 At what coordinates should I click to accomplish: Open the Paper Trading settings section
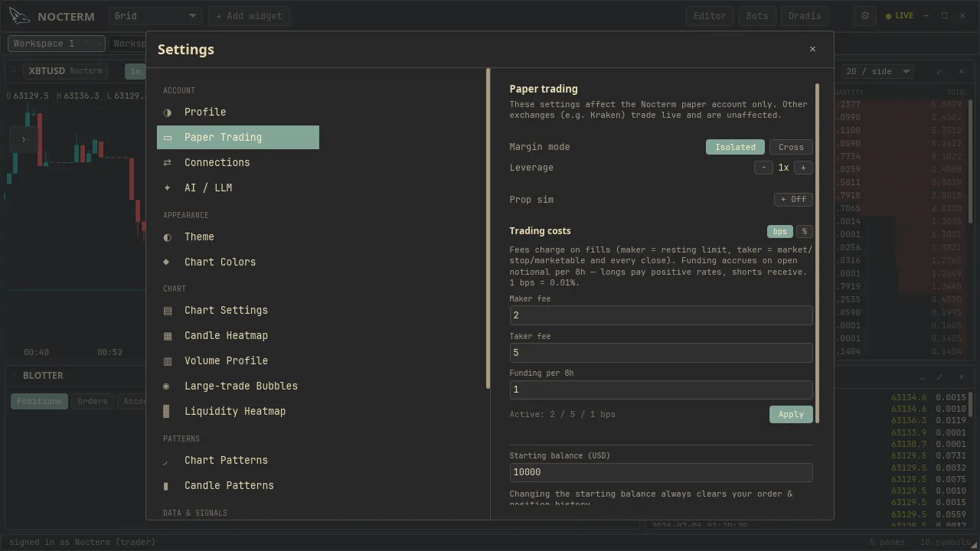(x=238, y=138)
